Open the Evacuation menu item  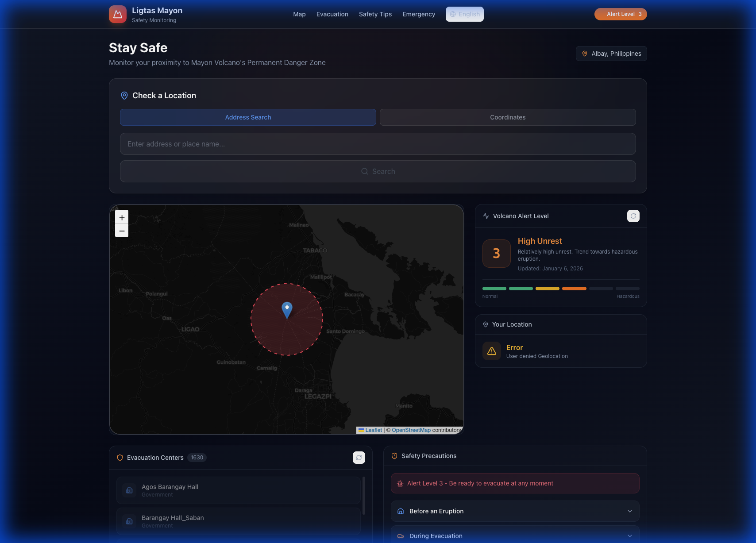[332, 14]
